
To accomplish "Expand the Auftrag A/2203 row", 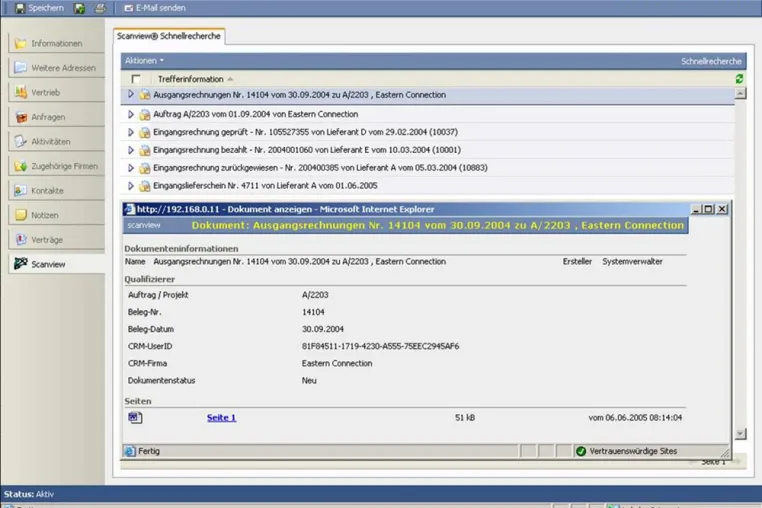I will tap(131, 114).
